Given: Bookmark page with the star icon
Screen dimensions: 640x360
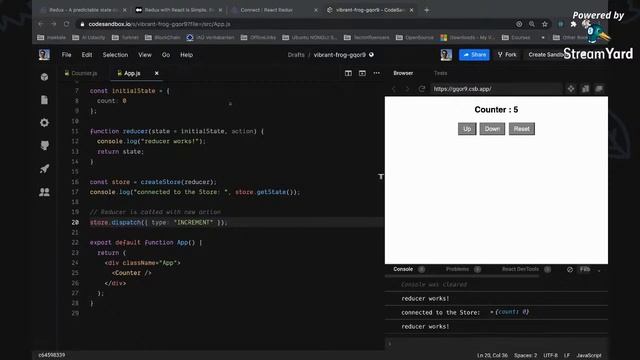Looking at the screenshot, I should coord(544,24).
